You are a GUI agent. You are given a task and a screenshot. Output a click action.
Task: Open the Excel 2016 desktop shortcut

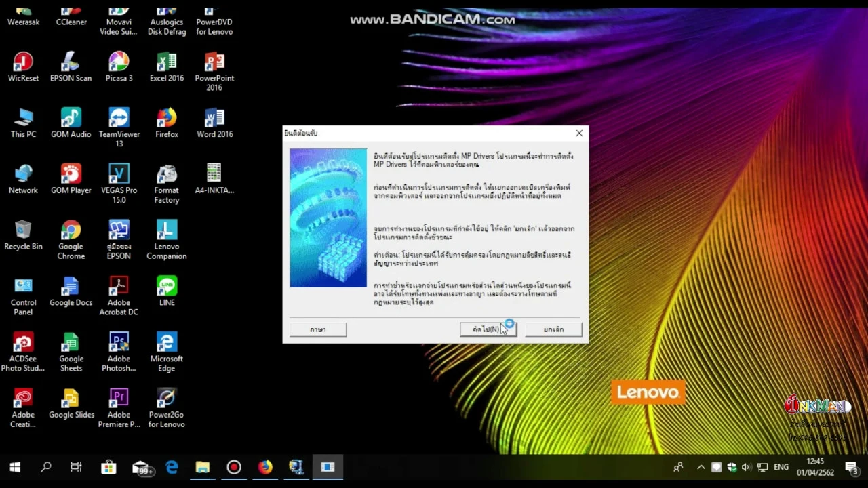pos(167,67)
